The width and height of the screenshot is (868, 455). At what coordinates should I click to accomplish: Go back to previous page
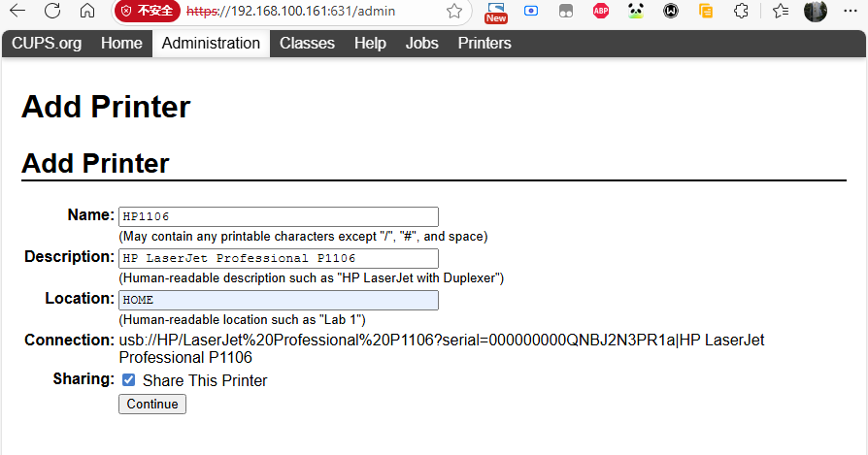coord(17,11)
